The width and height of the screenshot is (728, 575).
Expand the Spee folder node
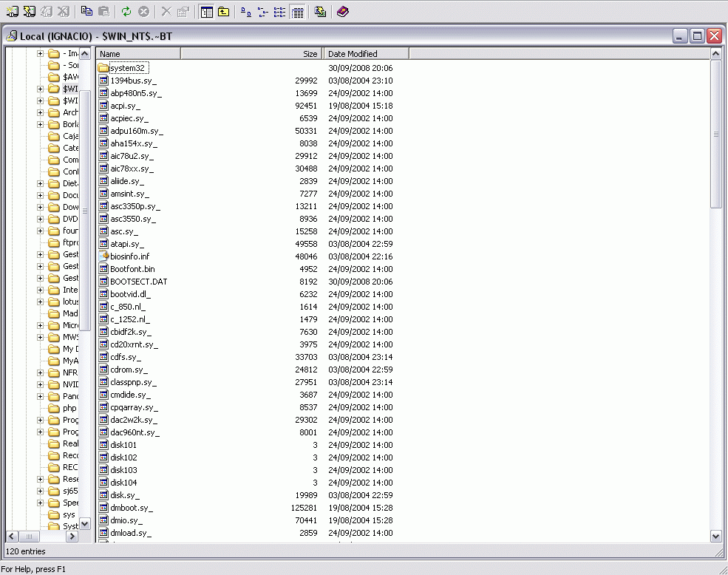[x=41, y=503]
